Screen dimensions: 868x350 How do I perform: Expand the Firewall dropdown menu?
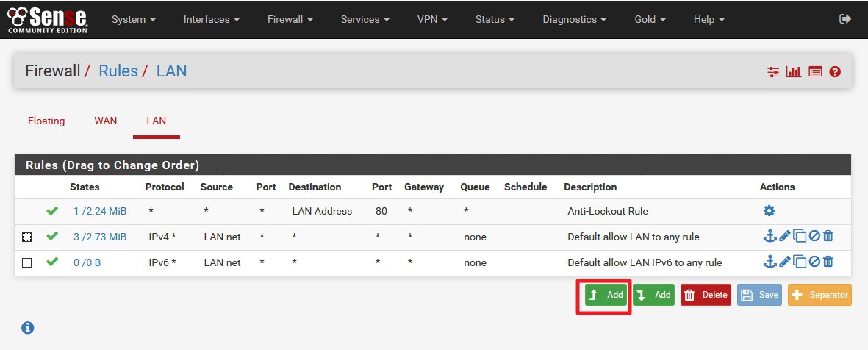tap(289, 19)
